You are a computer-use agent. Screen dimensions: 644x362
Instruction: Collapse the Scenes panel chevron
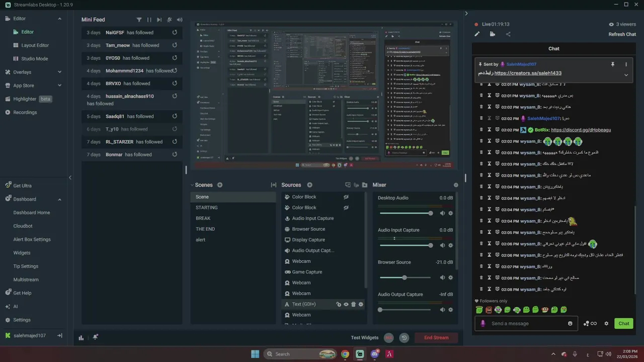coord(192,185)
